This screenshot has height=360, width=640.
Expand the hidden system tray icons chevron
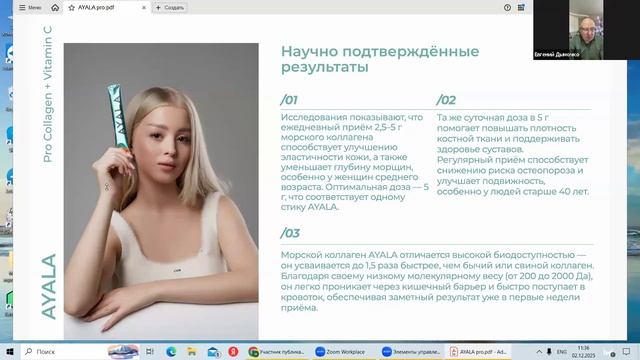click(539, 351)
